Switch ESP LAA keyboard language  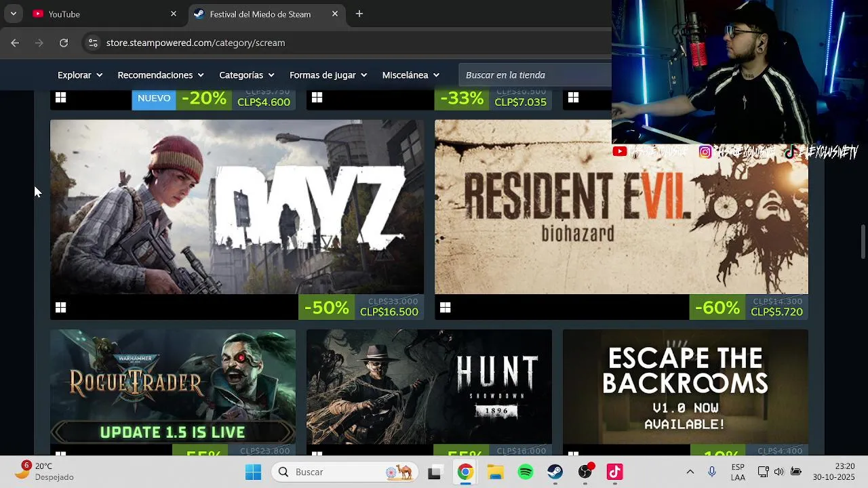click(738, 472)
